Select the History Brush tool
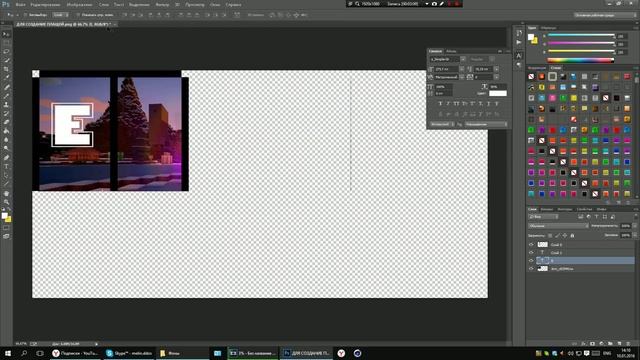The image size is (640, 360). click(6, 113)
